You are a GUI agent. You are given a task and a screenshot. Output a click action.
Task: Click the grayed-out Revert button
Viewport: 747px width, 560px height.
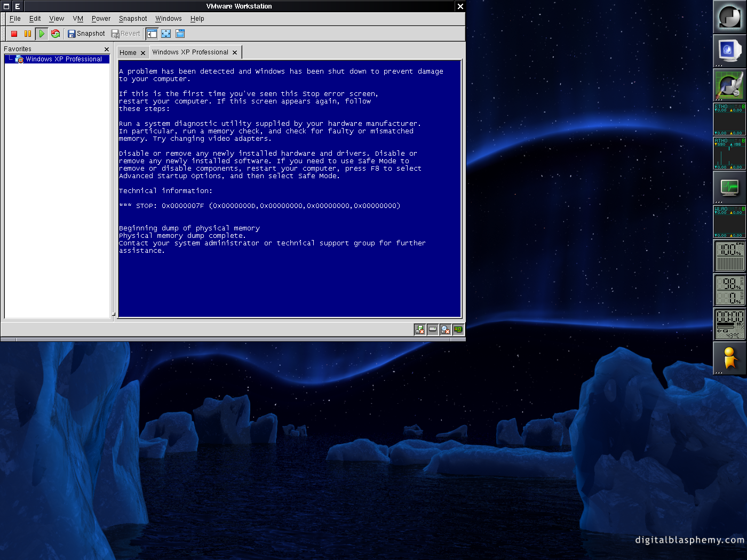click(125, 34)
